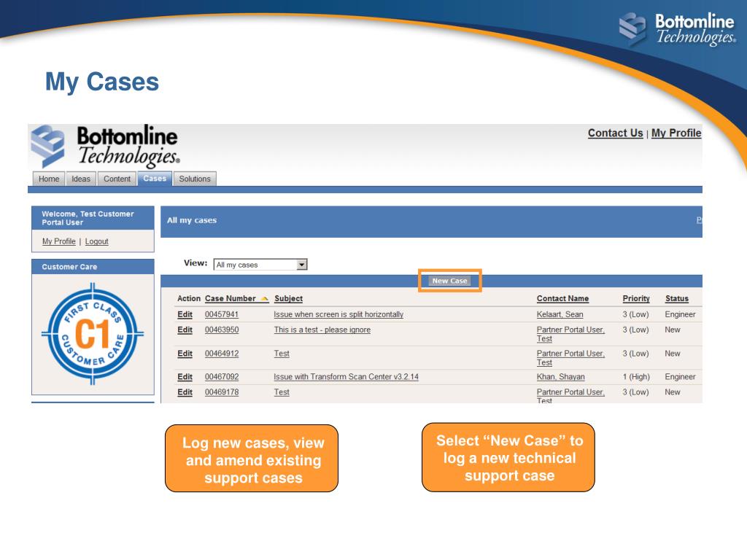Sort by the Subject column header
Screen dimensions: 747x560
tap(288, 298)
